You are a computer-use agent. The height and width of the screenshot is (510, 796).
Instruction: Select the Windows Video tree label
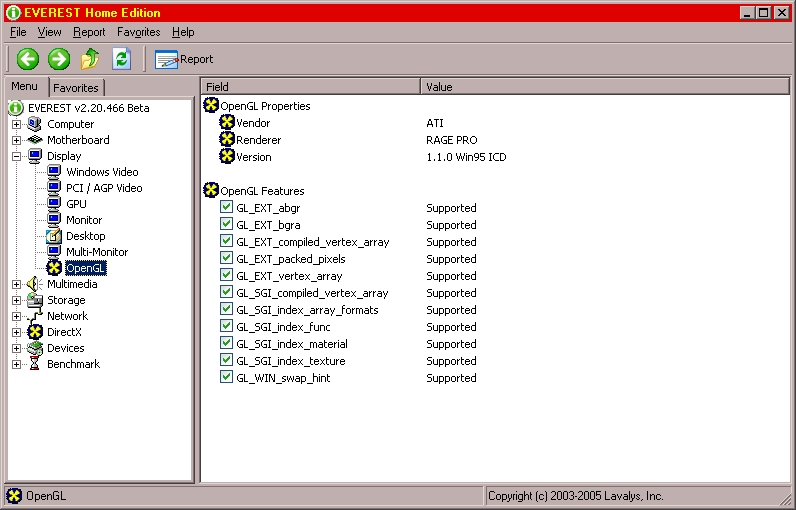click(102, 172)
